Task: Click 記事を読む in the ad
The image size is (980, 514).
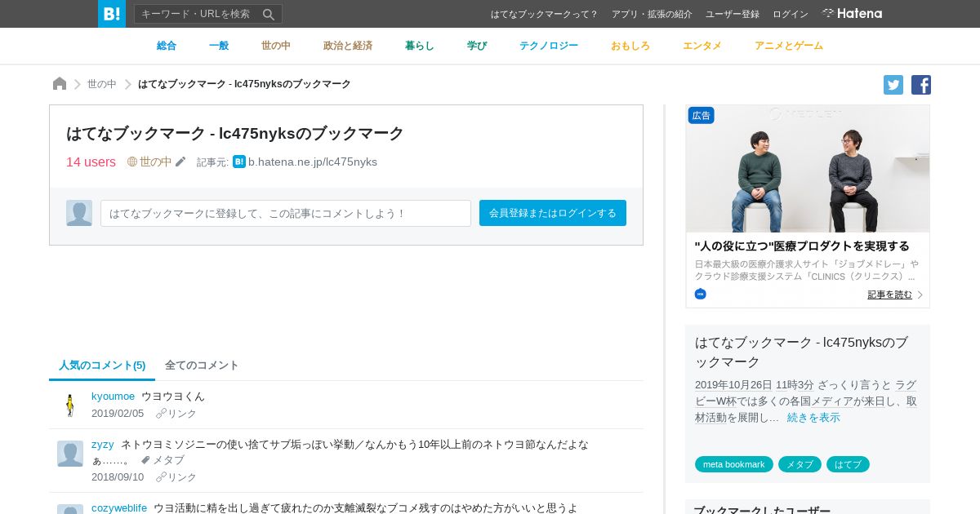Action: click(889, 295)
